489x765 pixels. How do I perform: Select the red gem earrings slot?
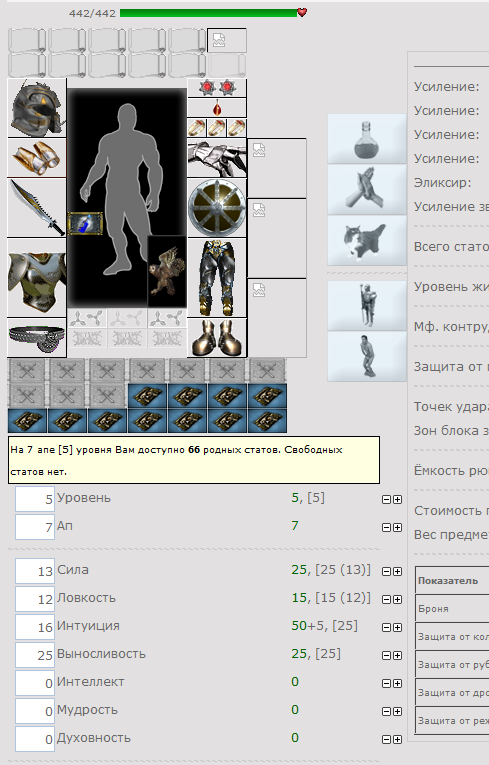coord(217,88)
